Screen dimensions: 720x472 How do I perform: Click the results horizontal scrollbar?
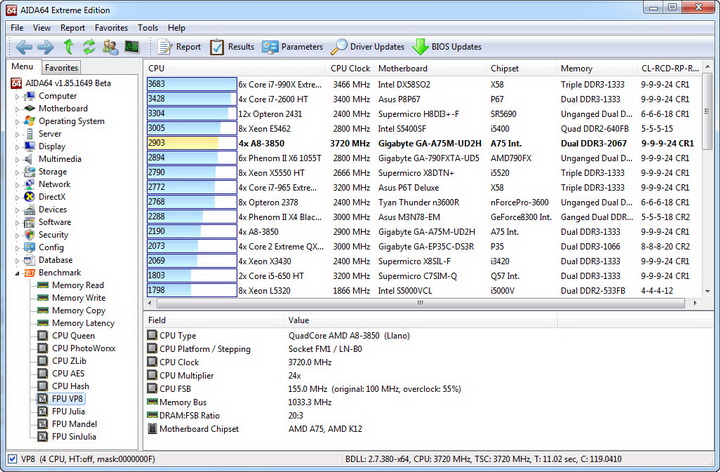tap(420, 303)
